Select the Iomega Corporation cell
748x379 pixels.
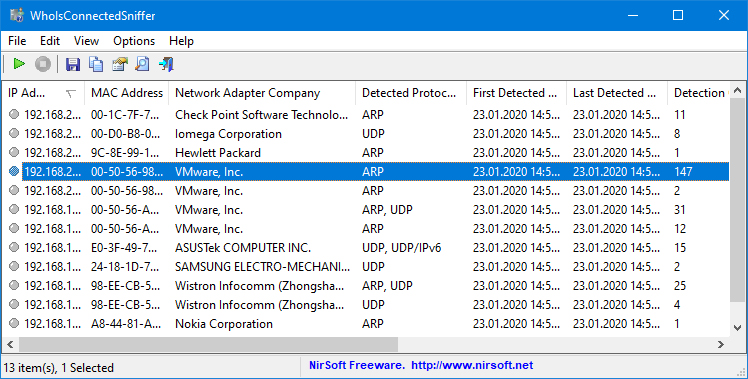pos(228,134)
